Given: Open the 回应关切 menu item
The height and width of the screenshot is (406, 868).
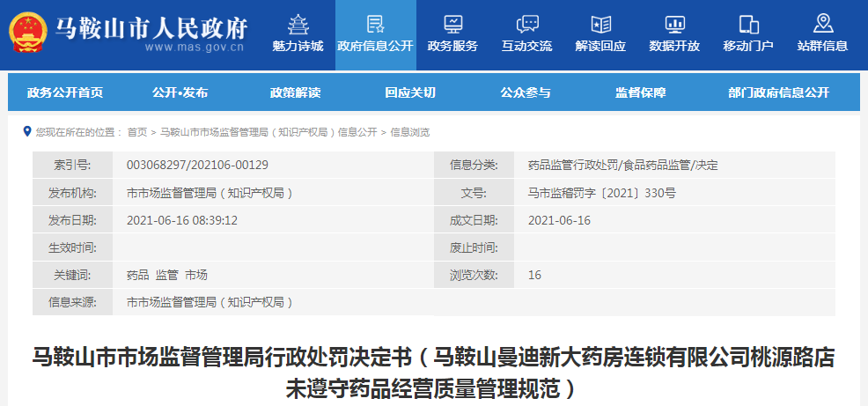Looking at the screenshot, I should click(x=409, y=92).
